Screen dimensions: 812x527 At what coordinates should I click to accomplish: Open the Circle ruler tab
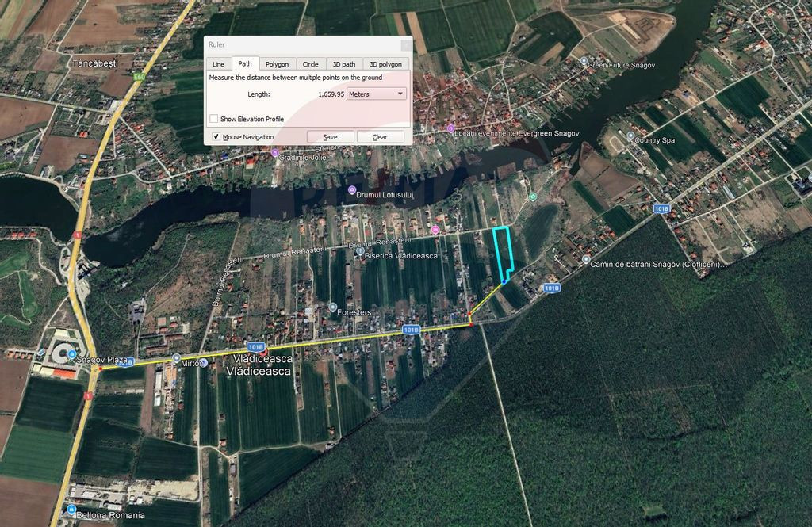click(x=311, y=64)
